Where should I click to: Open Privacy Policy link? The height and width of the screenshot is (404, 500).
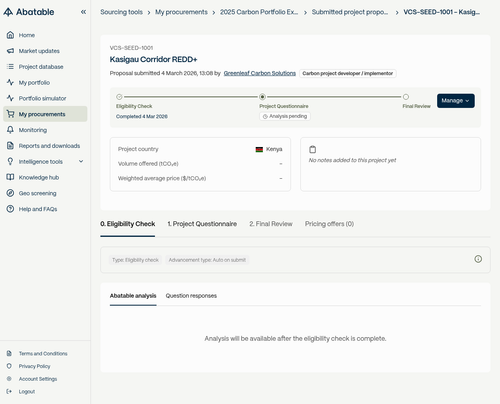[x=34, y=366]
